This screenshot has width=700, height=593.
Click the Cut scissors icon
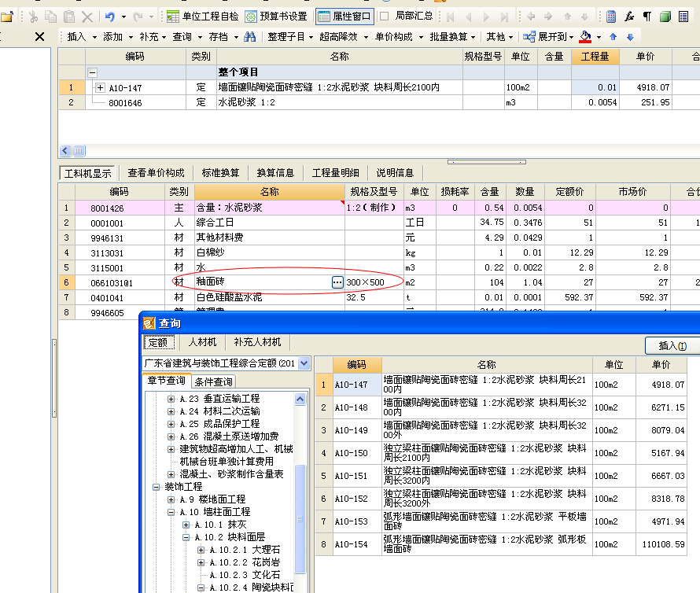tap(34, 17)
